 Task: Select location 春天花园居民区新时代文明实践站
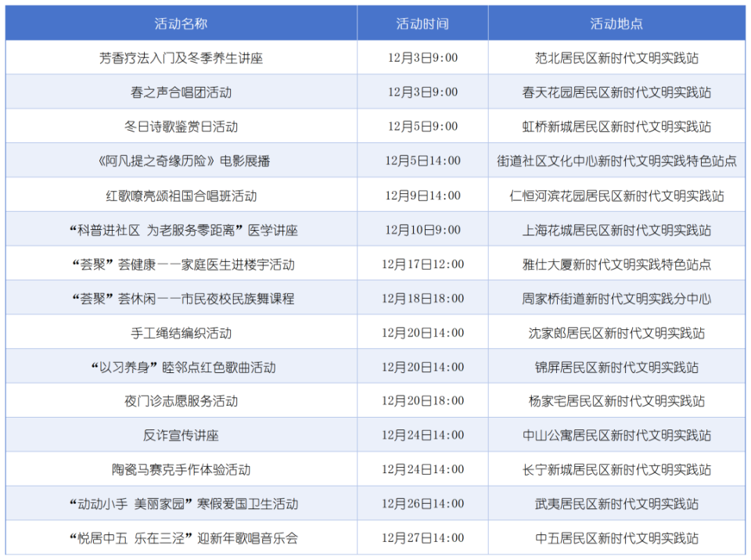[616, 92]
